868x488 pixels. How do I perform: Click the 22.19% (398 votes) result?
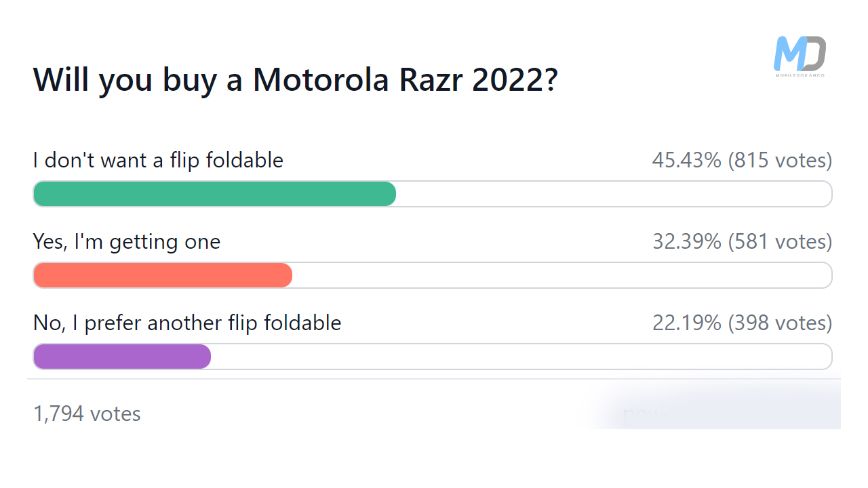[742, 323]
